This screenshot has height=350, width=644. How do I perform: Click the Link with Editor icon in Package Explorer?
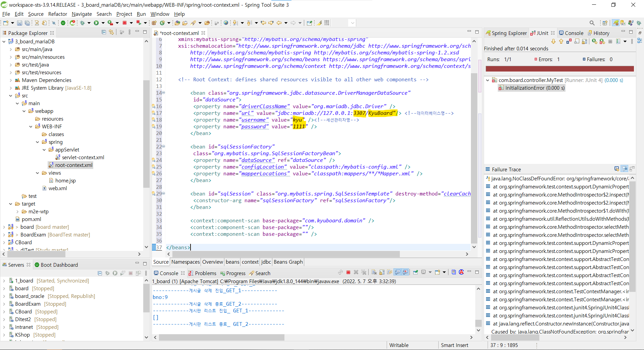point(111,32)
